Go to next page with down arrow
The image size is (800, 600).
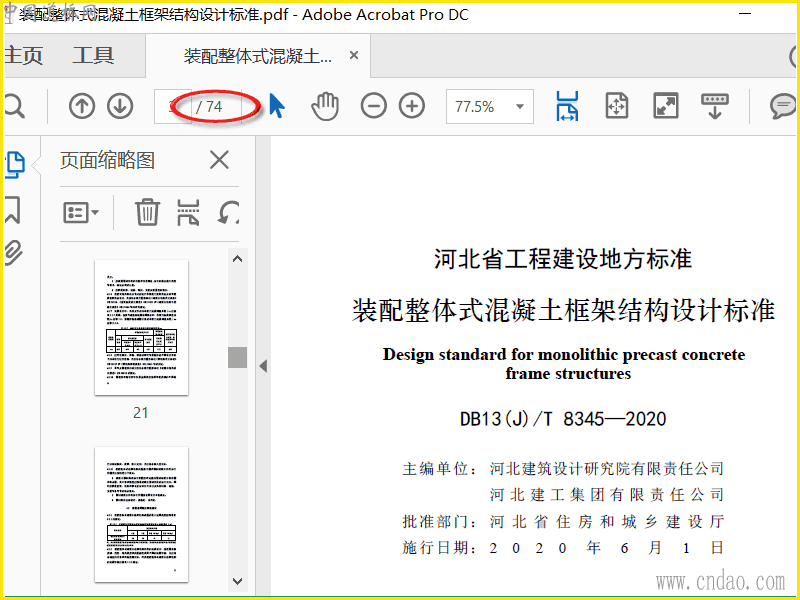[120, 106]
